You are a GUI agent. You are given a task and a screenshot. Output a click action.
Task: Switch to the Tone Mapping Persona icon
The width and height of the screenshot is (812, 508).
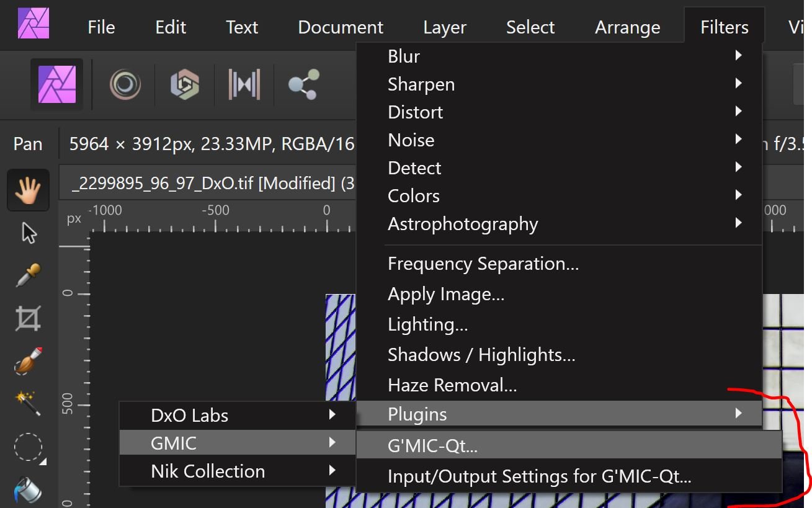[x=244, y=84]
